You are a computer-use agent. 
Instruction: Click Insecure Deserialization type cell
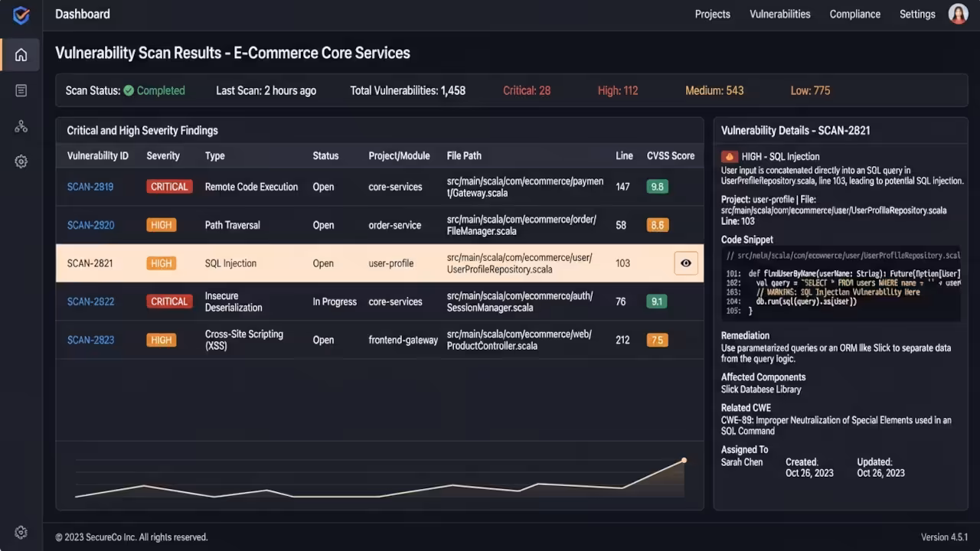pos(234,302)
